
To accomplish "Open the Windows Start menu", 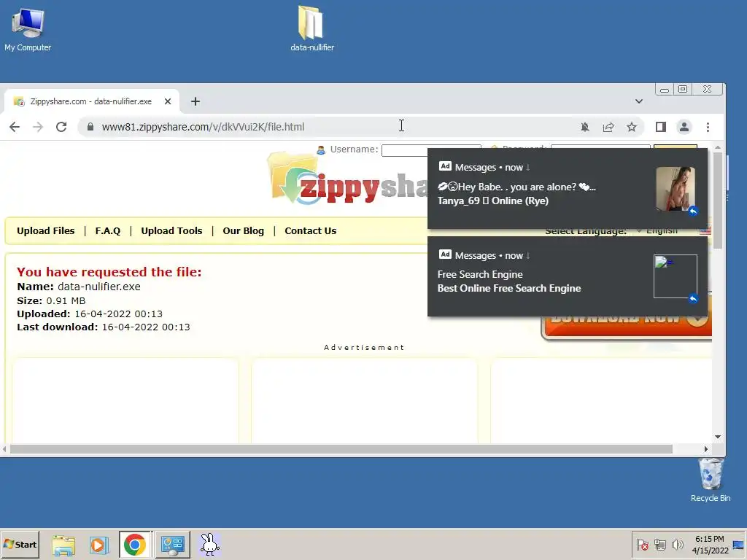I will coord(20,544).
